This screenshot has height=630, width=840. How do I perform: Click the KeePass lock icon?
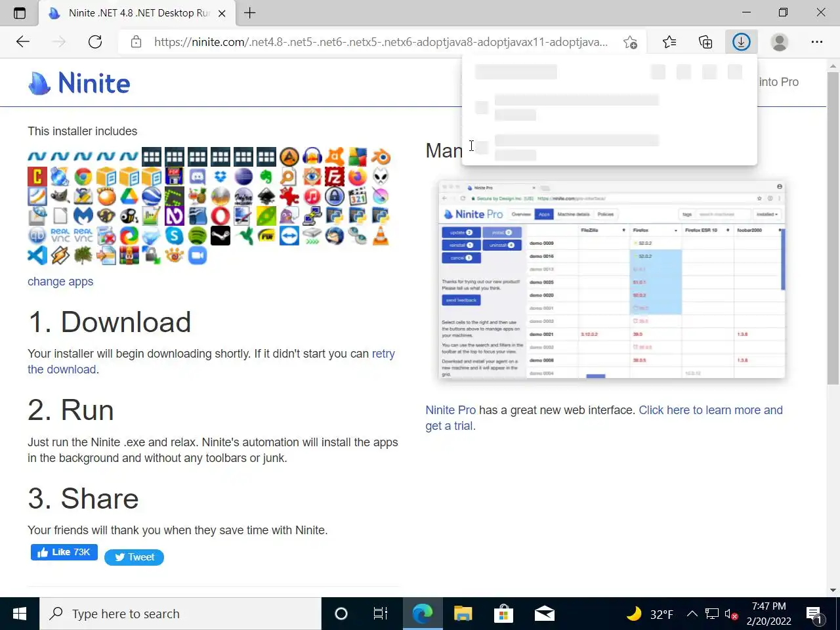pyautogui.click(x=335, y=196)
